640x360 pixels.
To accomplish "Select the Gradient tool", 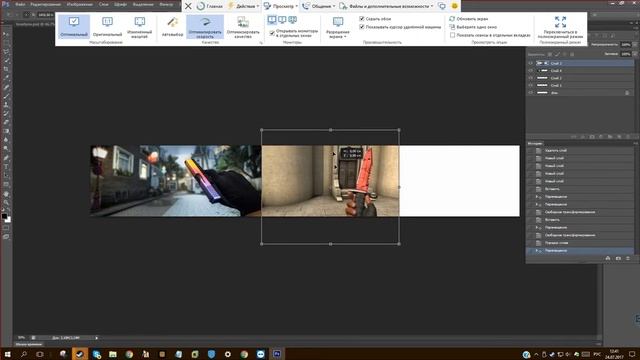I will (6, 131).
